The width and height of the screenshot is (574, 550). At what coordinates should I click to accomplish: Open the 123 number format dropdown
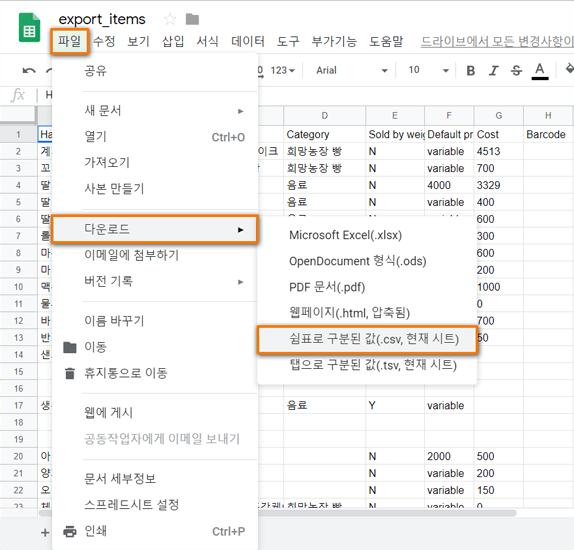tap(283, 70)
